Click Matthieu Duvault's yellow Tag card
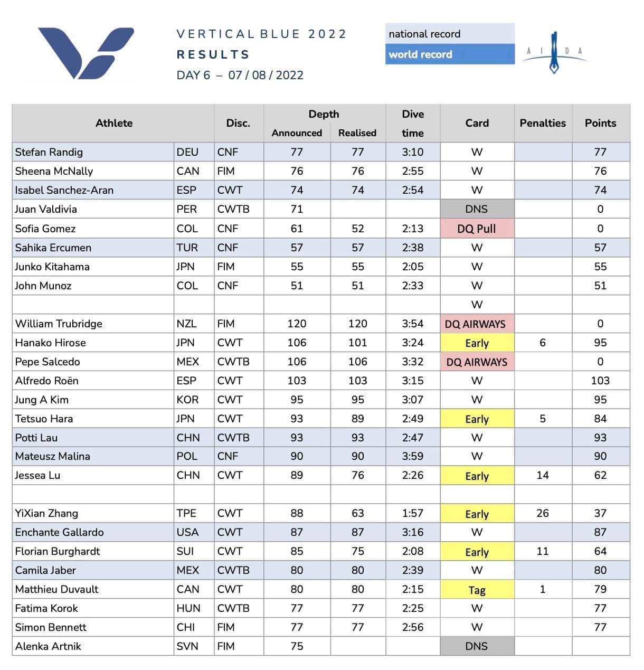This screenshot has width=644, height=670. pos(477,590)
